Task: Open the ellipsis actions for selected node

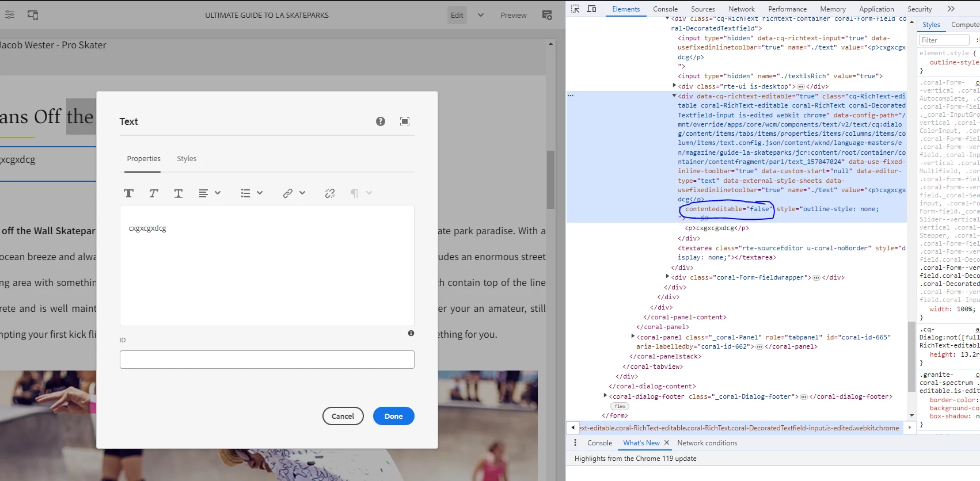Action: pyautogui.click(x=571, y=96)
